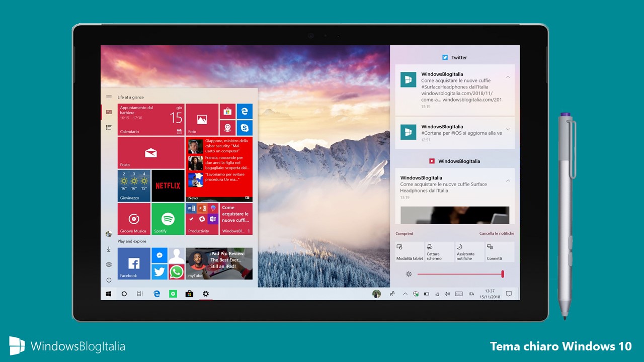644x362 pixels.
Task: Open Spotify from the taskbar
Action: click(173, 294)
